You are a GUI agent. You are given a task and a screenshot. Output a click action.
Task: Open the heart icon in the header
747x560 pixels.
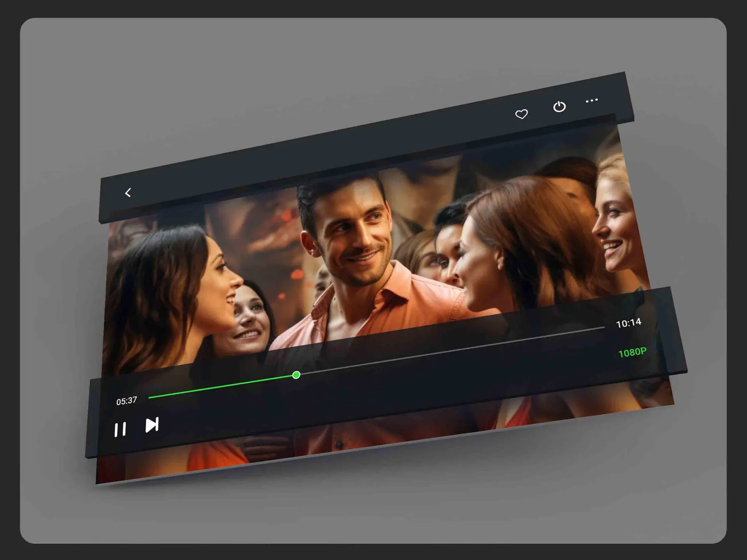pos(521,115)
